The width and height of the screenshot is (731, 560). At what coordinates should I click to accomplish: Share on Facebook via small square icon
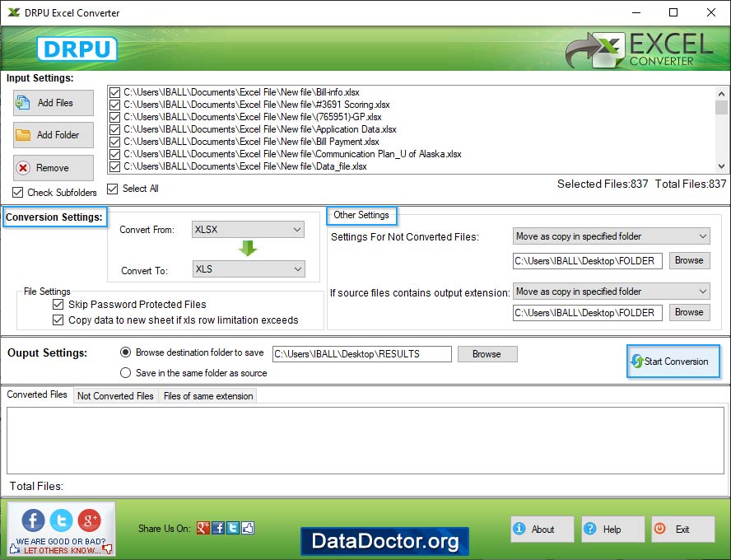pyautogui.click(x=218, y=528)
